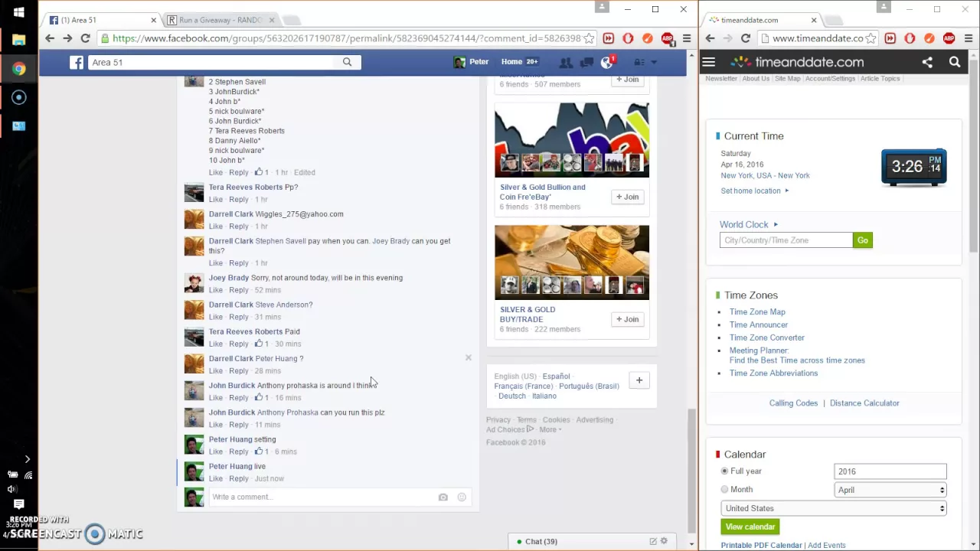Reload the timeanddate browser page
The image size is (980, 551).
745,38
